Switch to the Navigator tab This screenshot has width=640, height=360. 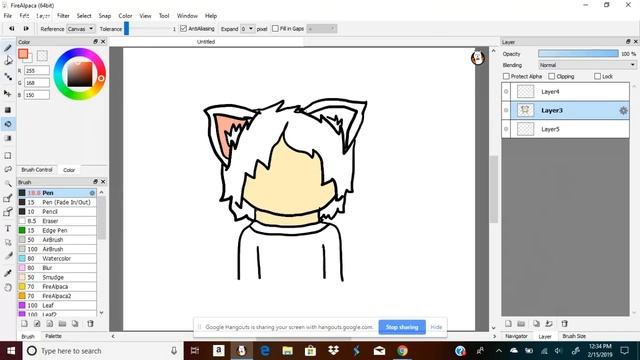coord(516,336)
